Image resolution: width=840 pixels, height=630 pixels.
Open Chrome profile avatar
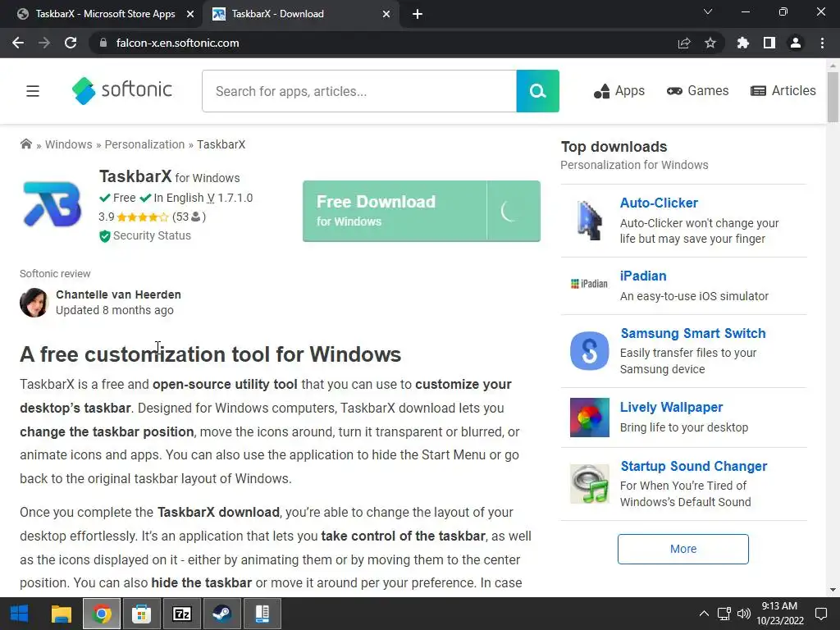796,43
